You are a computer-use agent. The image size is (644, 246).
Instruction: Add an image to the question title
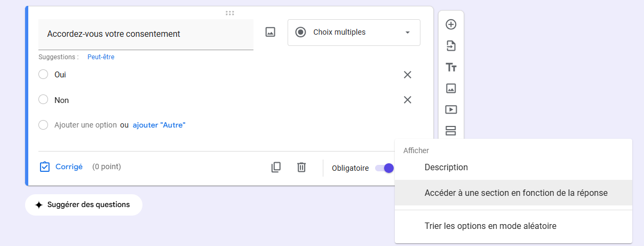[x=271, y=32]
